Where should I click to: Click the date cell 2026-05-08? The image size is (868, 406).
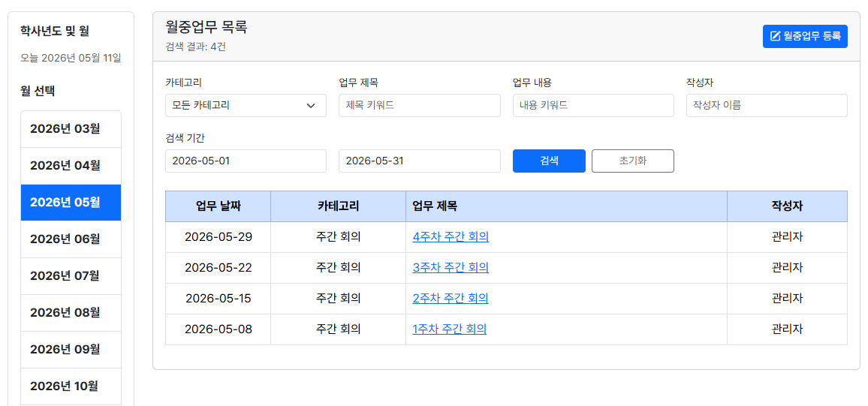(x=218, y=329)
